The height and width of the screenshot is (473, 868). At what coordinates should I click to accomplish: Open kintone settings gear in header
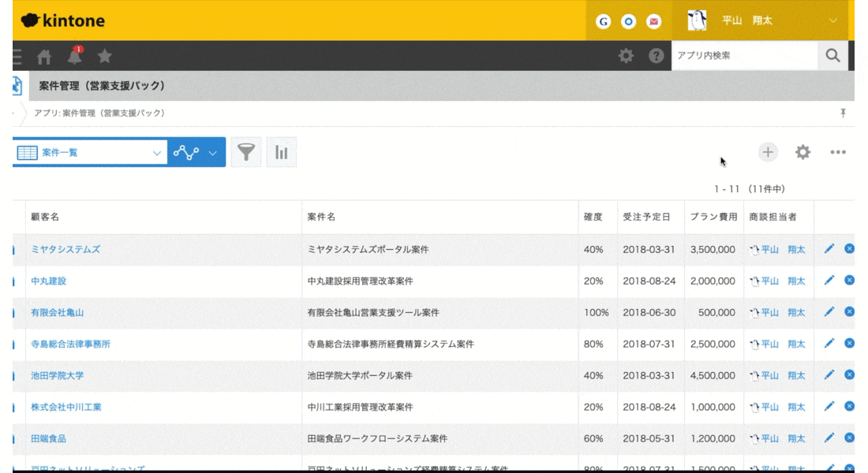(626, 55)
